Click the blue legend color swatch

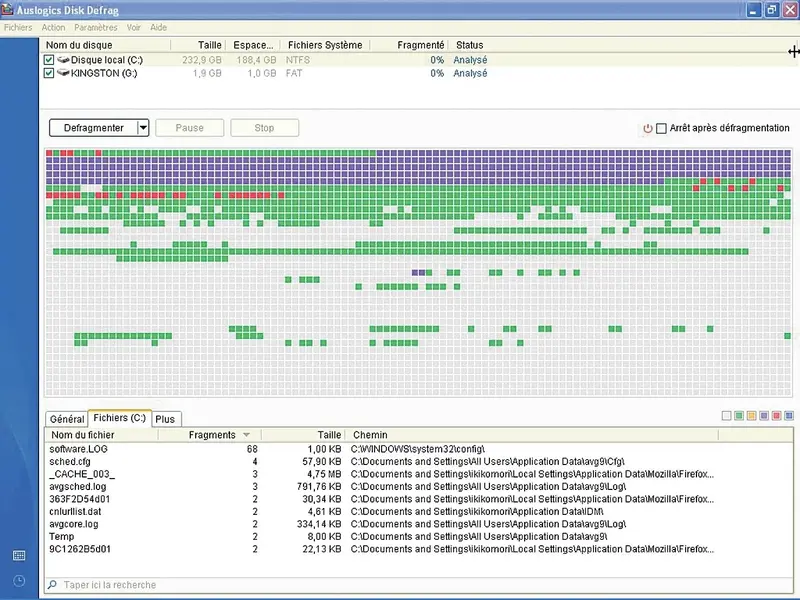pos(789,416)
